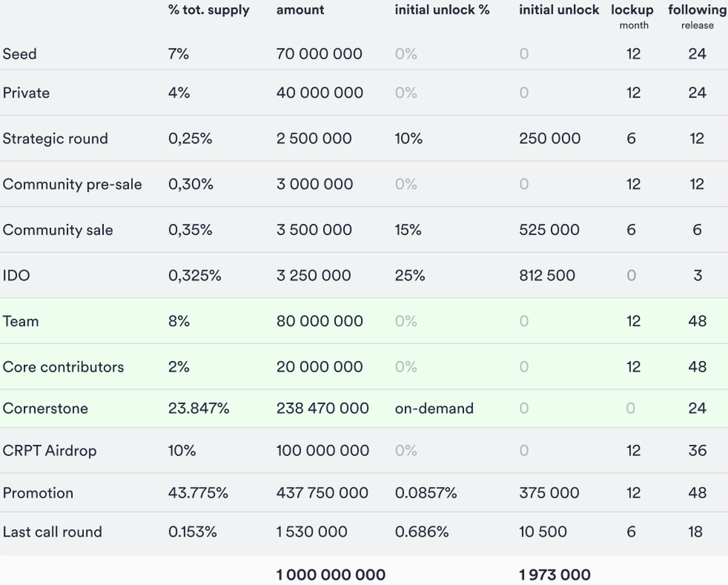
Task: Click the Promotion amount 437 750 000
Action: point(322,493)
